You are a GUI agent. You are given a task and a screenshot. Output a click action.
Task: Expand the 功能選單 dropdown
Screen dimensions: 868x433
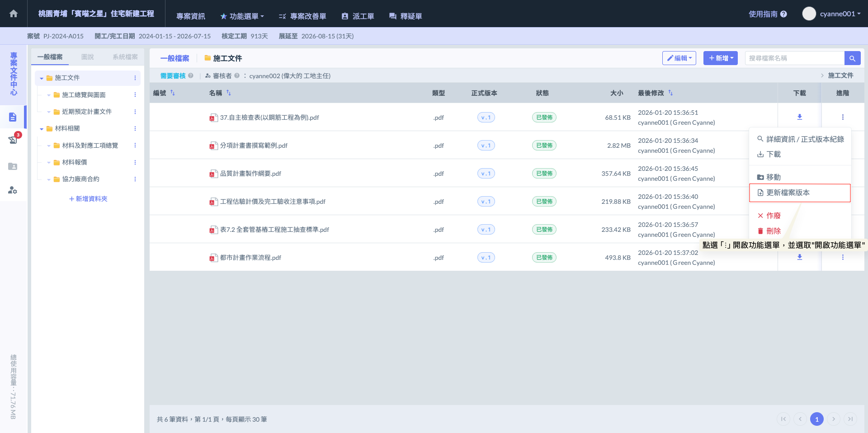pos(242,16)
